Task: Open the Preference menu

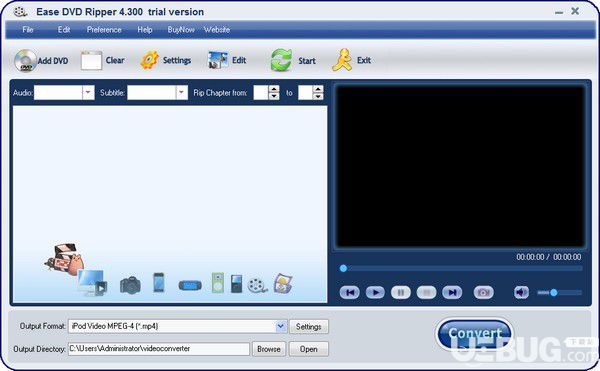Action: (104, 29)
